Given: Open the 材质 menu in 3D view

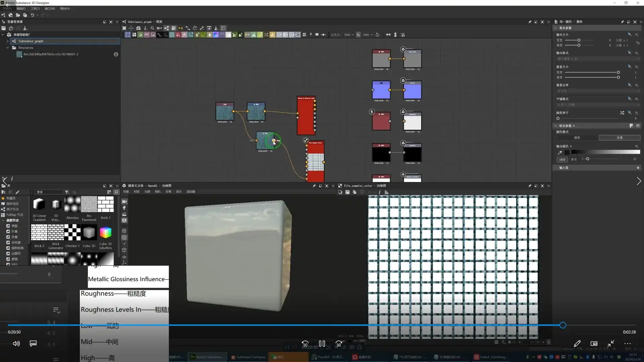Looking at the screenshot, I should [x=137, y=192].
